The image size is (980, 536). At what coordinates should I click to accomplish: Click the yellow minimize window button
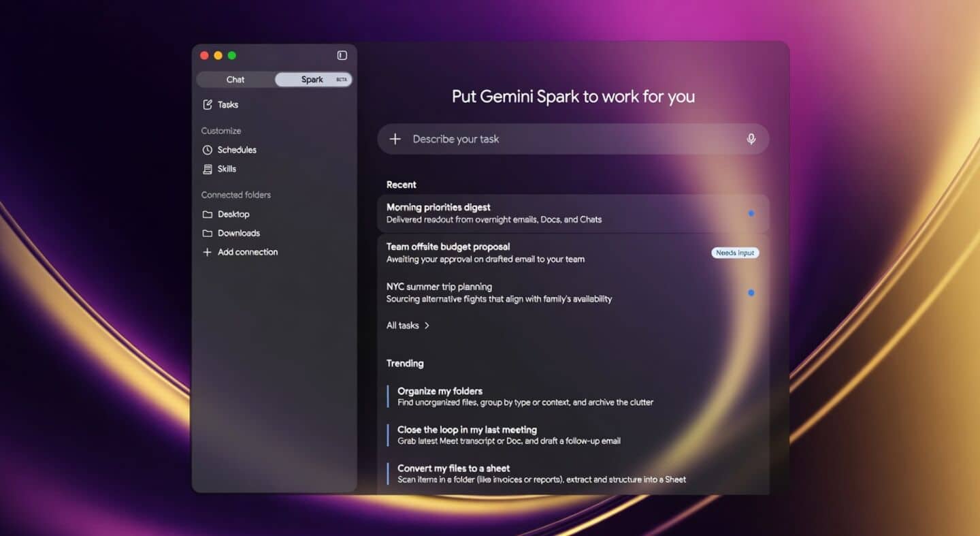pos(218,55)
